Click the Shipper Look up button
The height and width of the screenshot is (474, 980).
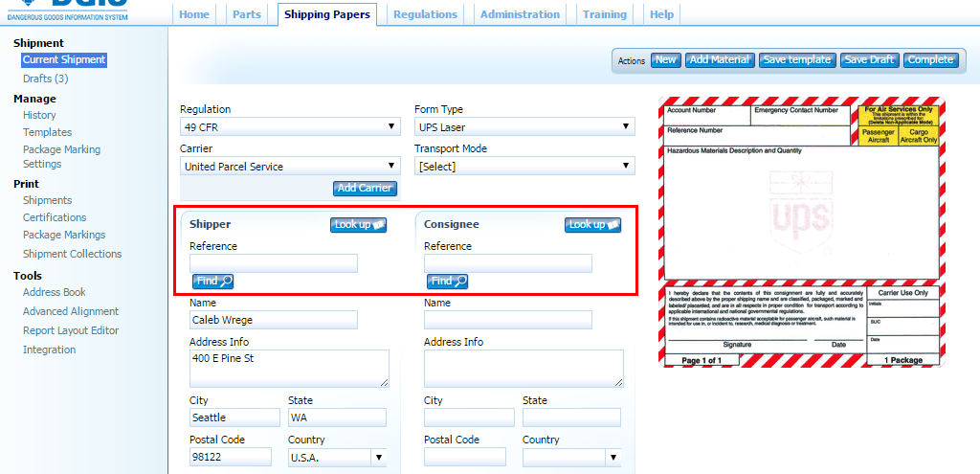tap(358, 225)
